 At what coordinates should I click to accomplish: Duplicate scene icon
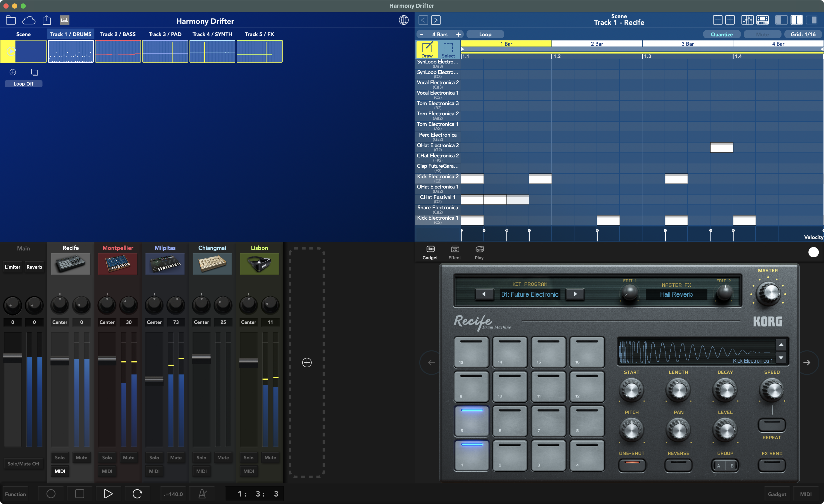pos(34,72)
